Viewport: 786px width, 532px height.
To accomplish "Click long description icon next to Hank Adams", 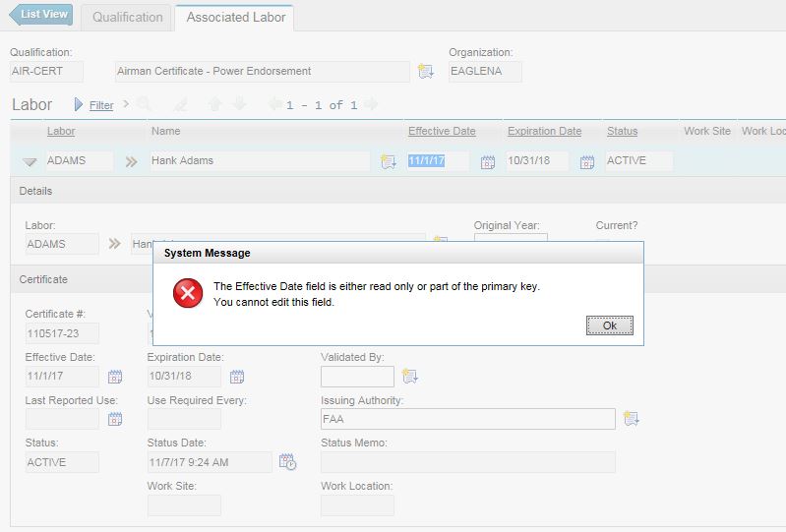I will 388,162.
